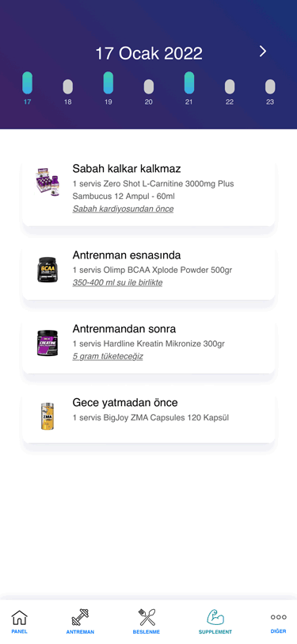The image size is (297, 644).
Task: Open the Antreman dumbbell icon
Action: pos(80,617)
